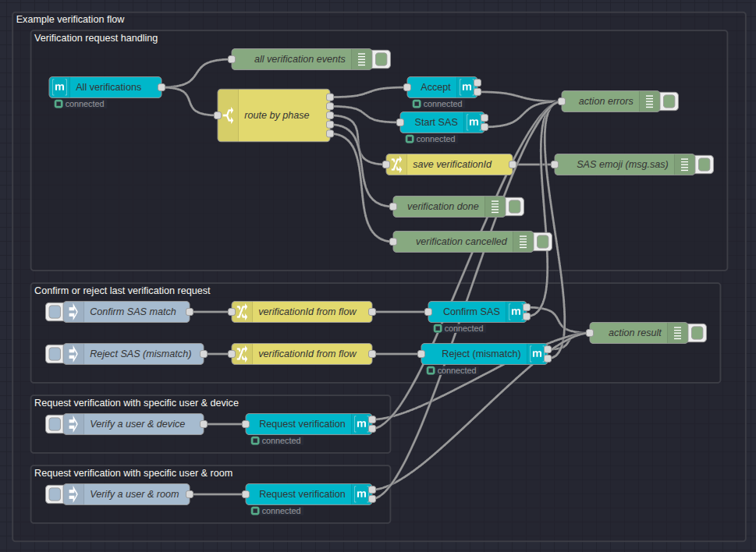Screen dimensions: 756x552
Task: Click connected status indicator under Start SAS
Action: [431, 140]
